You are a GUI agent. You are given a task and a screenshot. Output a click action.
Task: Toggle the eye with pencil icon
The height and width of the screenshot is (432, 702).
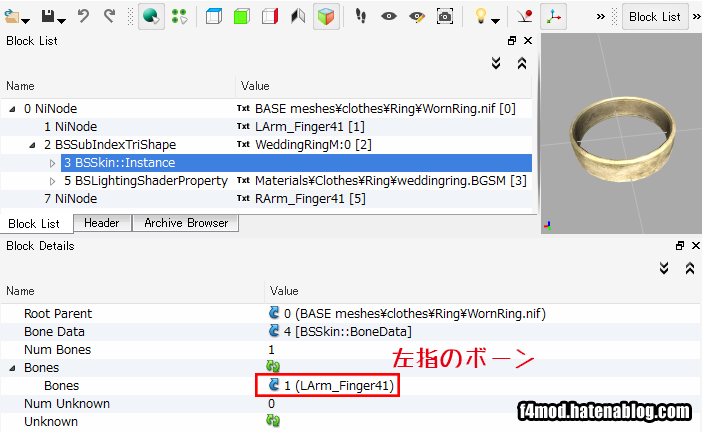[417, 17]
